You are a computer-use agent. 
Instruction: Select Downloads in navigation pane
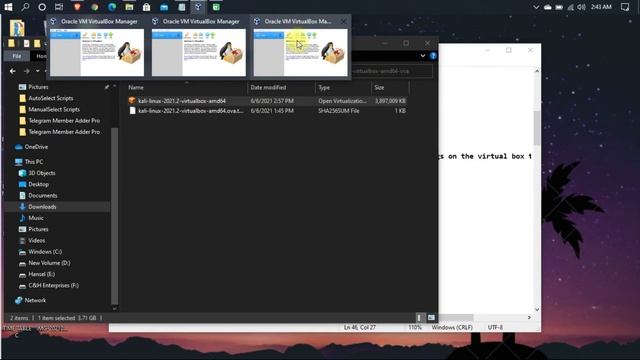click(x=42, y=207)
